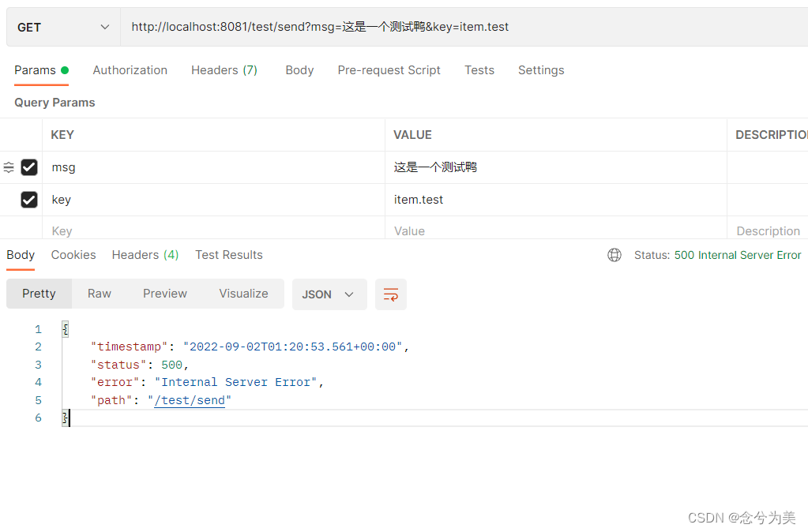Click the 500 Internal Server Error status text
808x532 pixels.
[737, 255]
